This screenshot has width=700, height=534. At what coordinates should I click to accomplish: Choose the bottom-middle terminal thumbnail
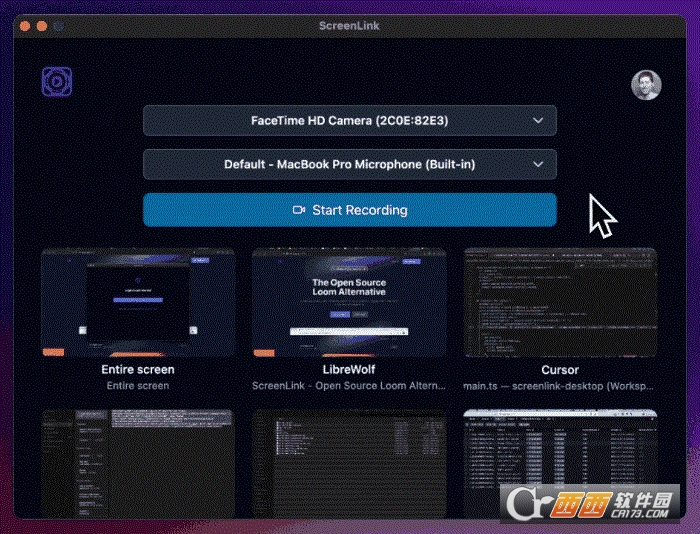point(349,464)
